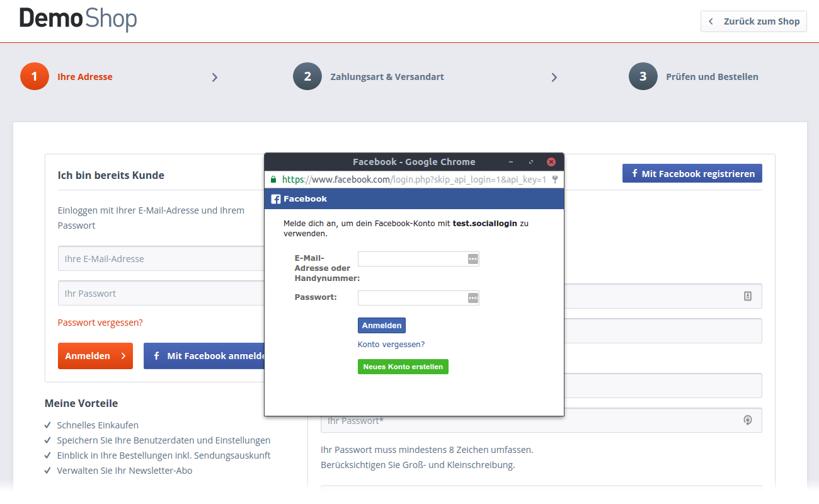Focus Facebook 'E-Mail-Adresse oder Handynummer' field

click(x=418, y=259)
